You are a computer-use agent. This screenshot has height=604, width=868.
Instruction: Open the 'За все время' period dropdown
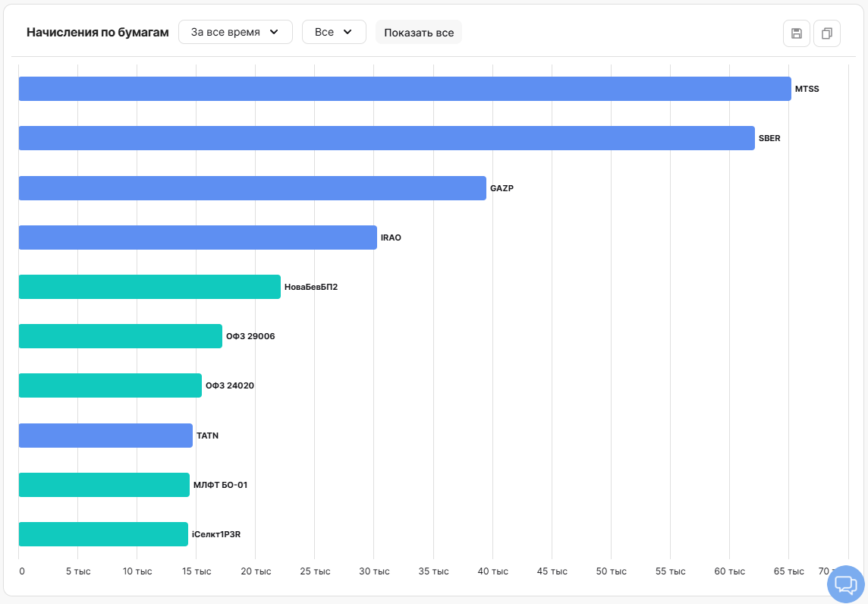[235, 32]
